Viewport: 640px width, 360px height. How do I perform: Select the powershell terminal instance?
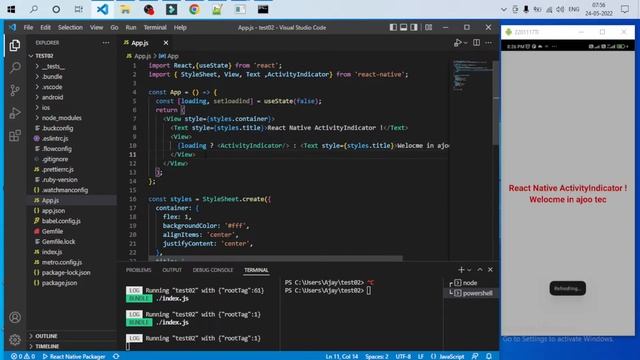(471, 293)
